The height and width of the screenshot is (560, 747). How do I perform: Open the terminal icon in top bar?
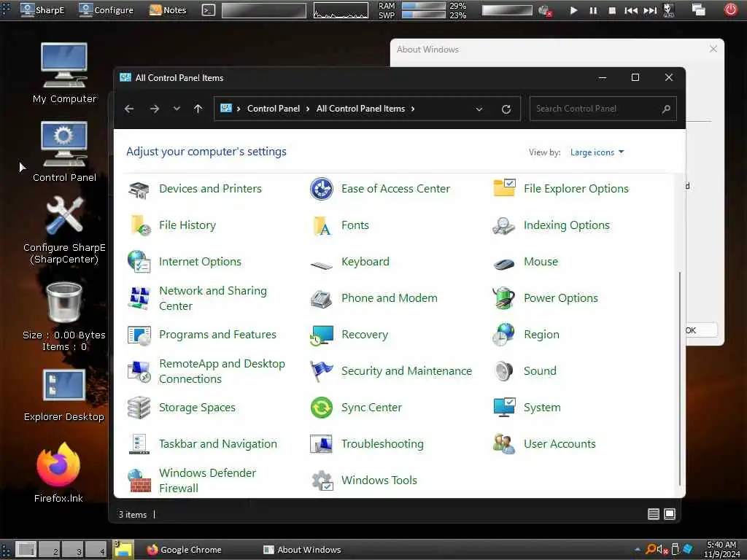(x=208, y=10)
